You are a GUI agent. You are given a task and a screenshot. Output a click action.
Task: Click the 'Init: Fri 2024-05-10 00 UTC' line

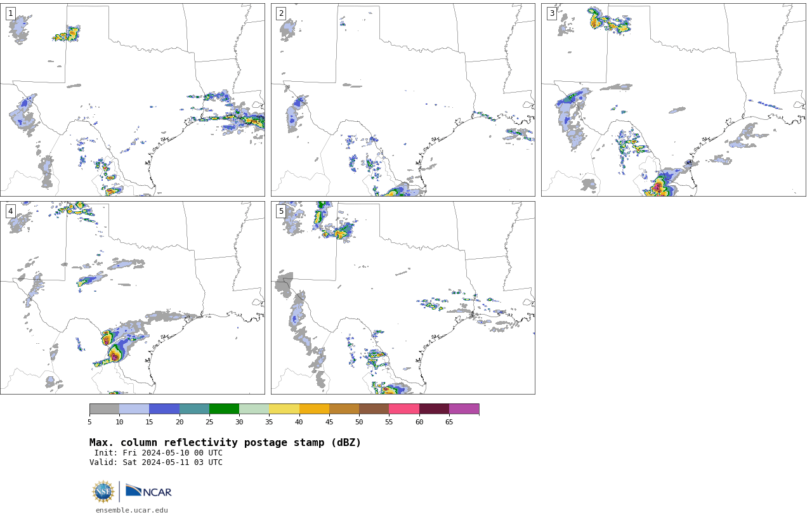159,453
